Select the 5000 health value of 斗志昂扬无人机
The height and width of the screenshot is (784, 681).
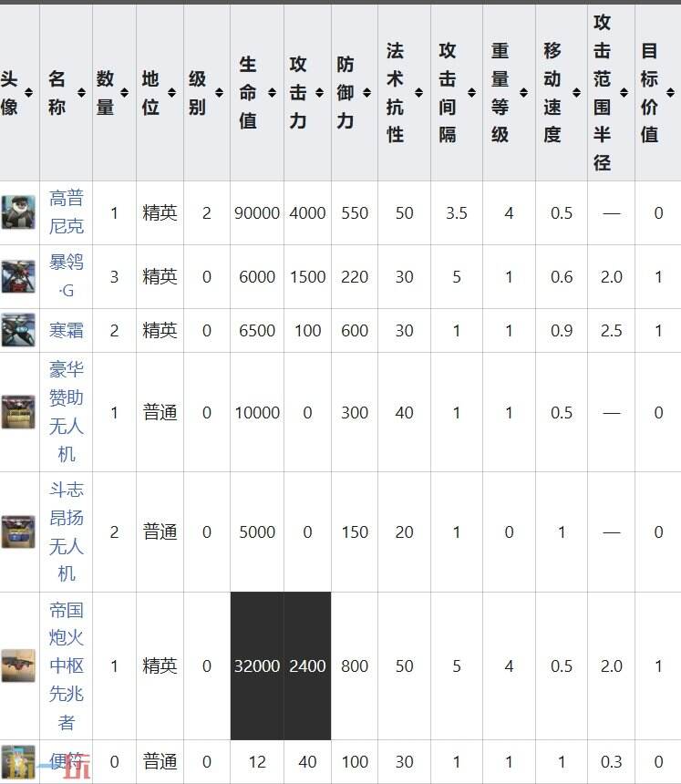click(257, 532)
